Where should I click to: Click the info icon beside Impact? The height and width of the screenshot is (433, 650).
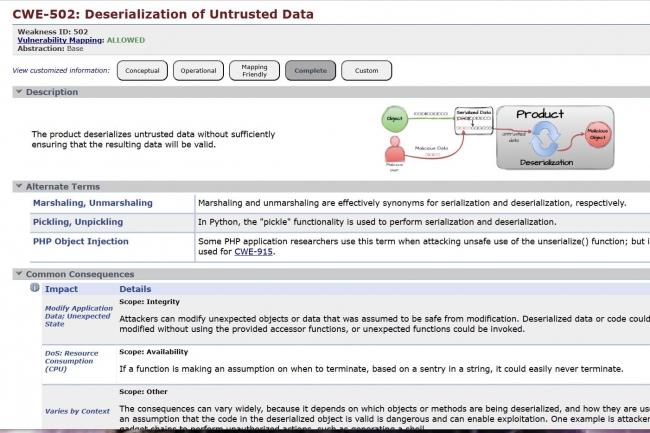tap(34, 289)
